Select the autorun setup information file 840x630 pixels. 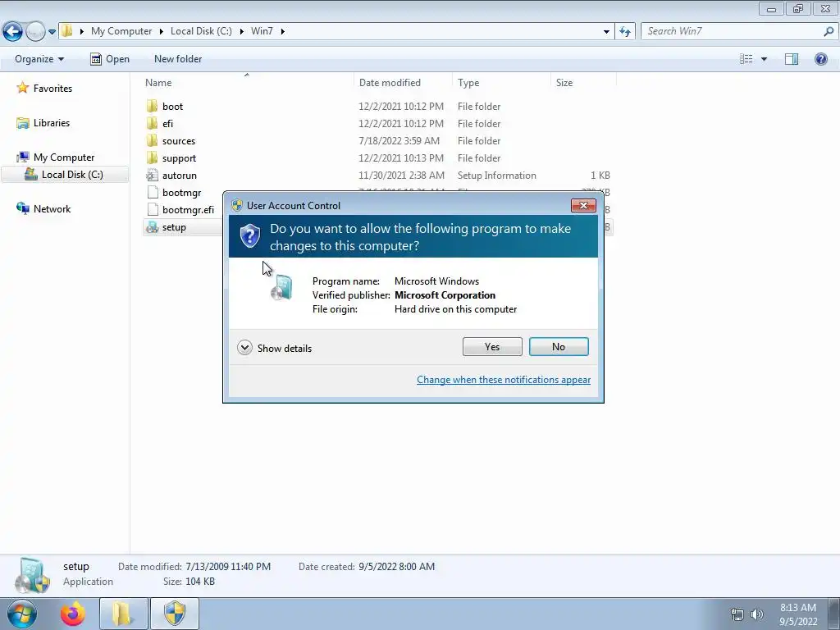[x=179, y=176]
